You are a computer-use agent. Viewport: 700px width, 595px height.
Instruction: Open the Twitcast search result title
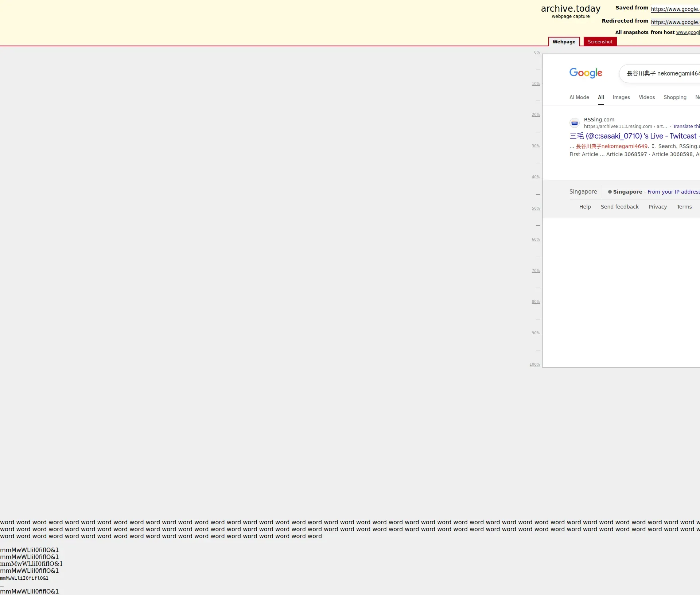coord(634,136)
